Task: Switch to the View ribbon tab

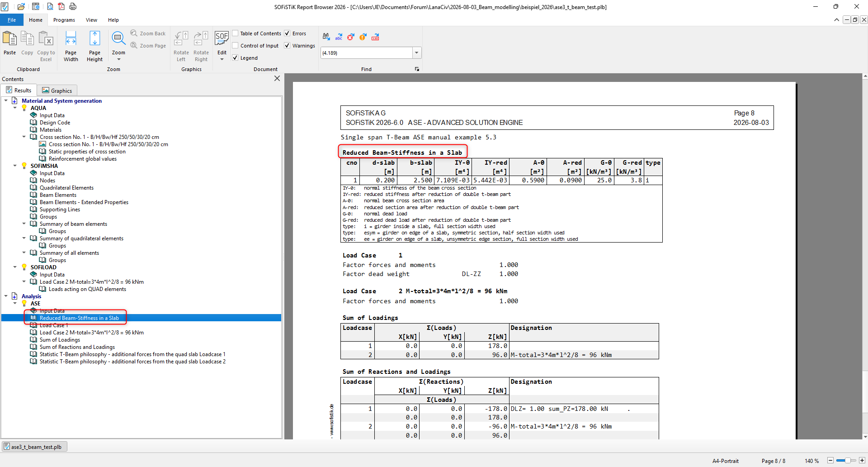Action: point(92,20)
